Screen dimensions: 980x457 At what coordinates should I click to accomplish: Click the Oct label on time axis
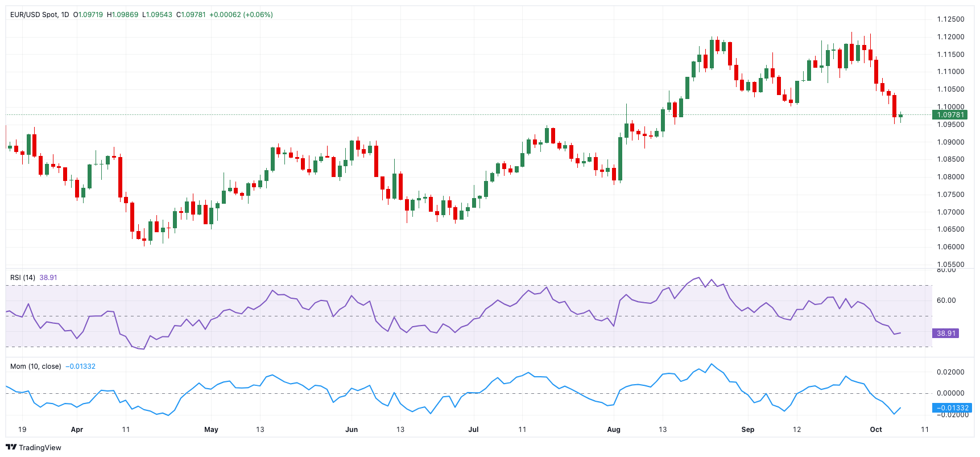click(x=876, y=430)
